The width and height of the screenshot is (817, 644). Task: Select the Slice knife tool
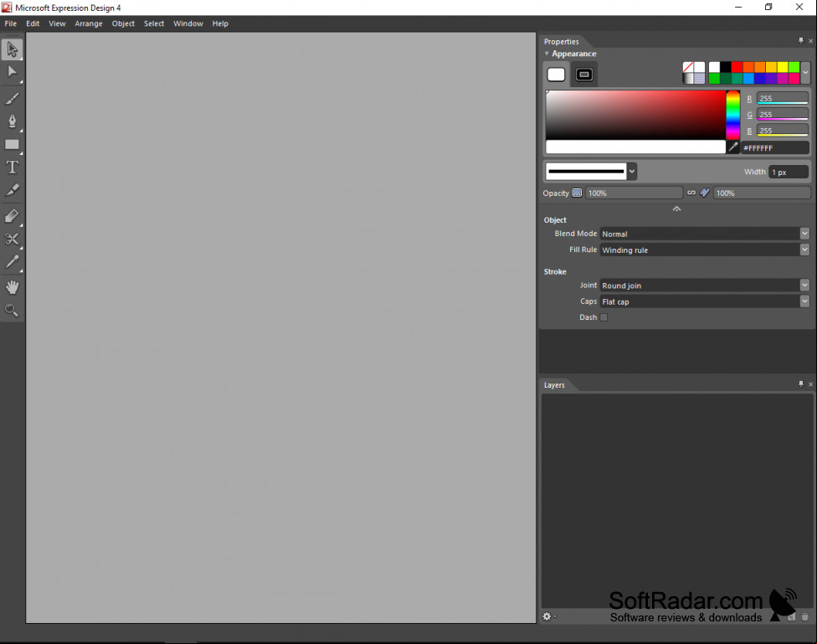point(12,190)
